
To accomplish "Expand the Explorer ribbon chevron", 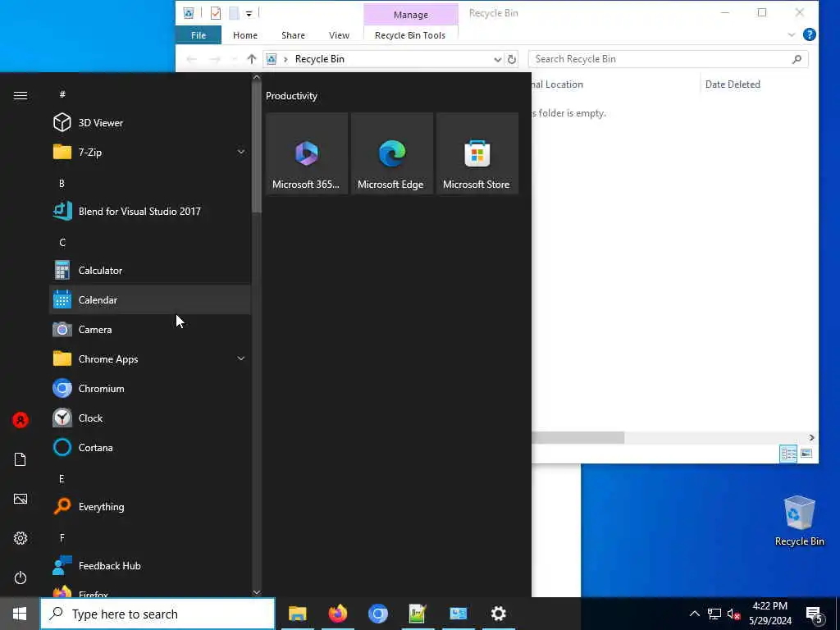I will [x=792, y=35].
